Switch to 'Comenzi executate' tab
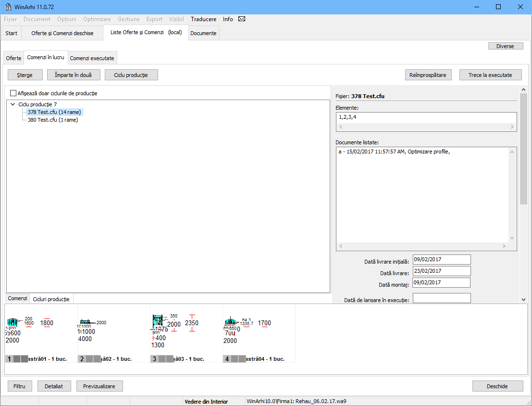The height and width of the screenshot is (406, 532). (x=92, y=58)
